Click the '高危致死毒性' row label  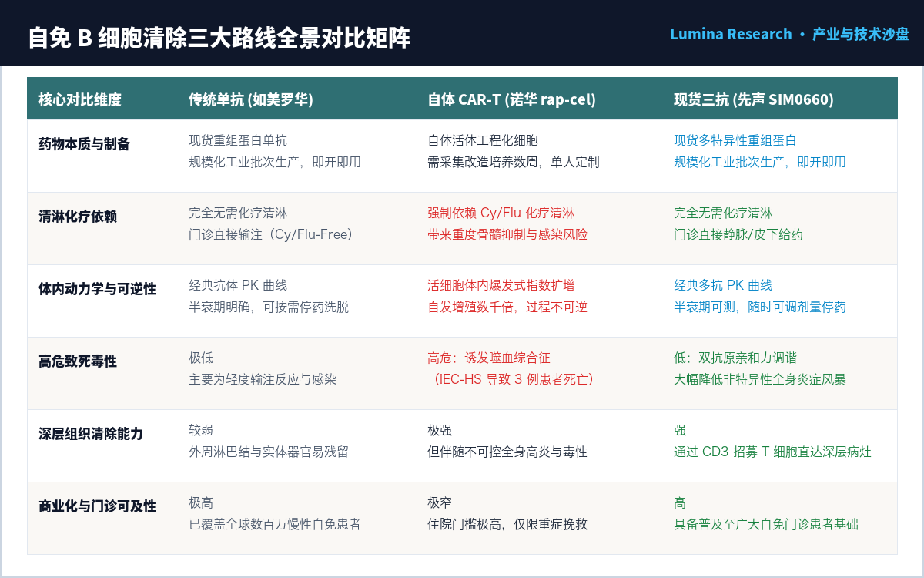point(78,361)
